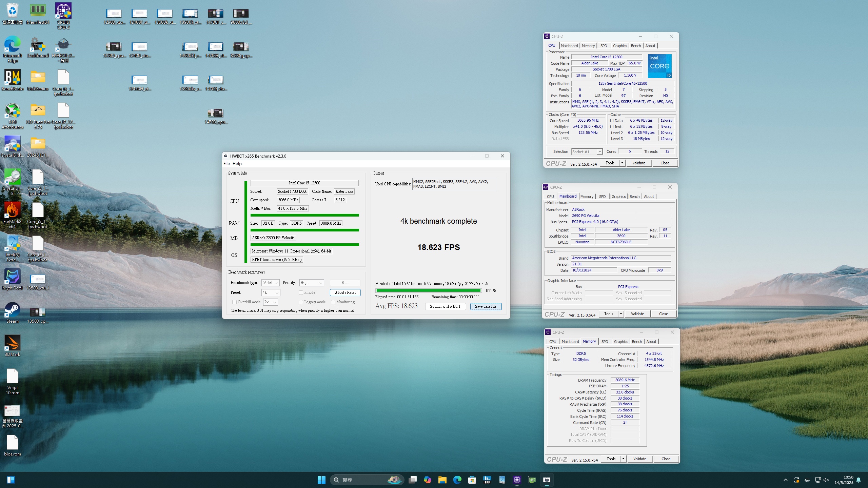Switch to Graphics tab in top CPU-Z window

(620, 46)
